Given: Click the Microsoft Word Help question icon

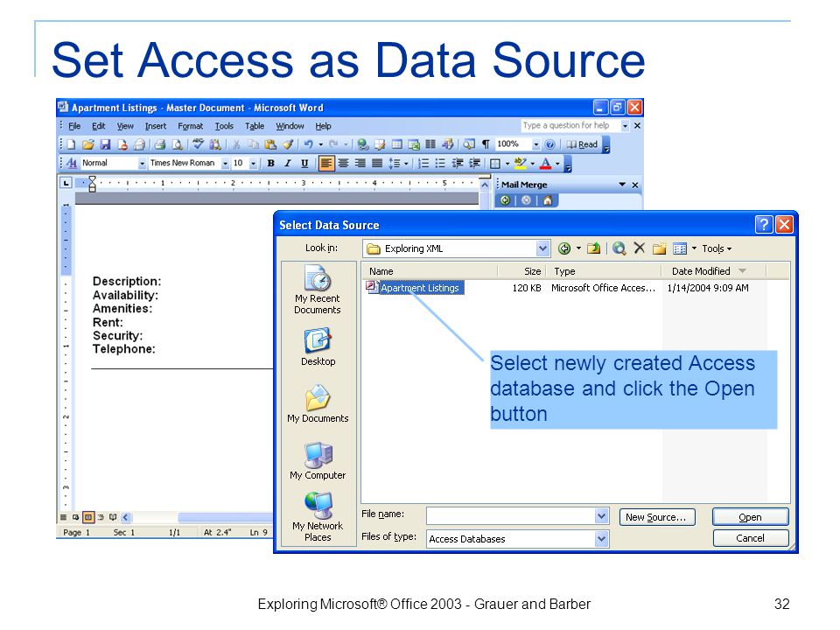Looking at the screenshot, I should (549, 144).
